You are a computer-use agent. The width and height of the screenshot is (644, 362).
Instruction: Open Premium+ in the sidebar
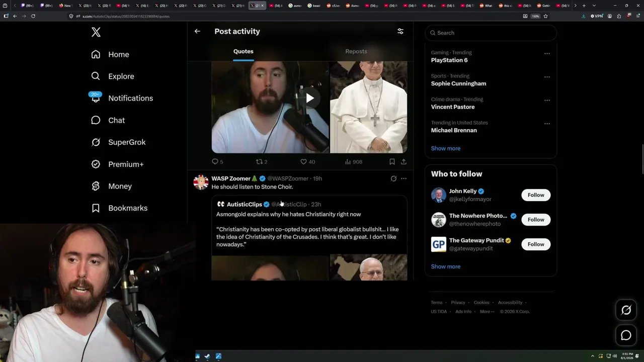[x=117, y=164]
